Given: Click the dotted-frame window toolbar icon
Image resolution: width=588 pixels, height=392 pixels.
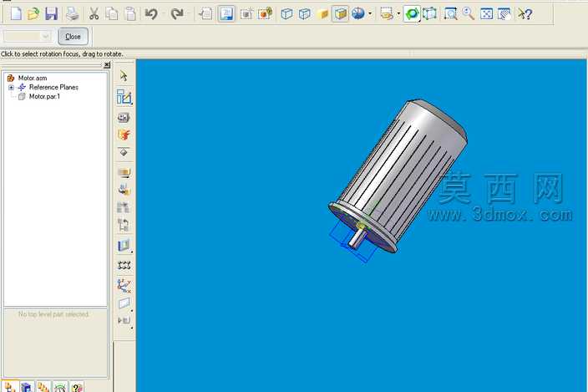Looking at the screenshot, I should (x=246, y=14).
